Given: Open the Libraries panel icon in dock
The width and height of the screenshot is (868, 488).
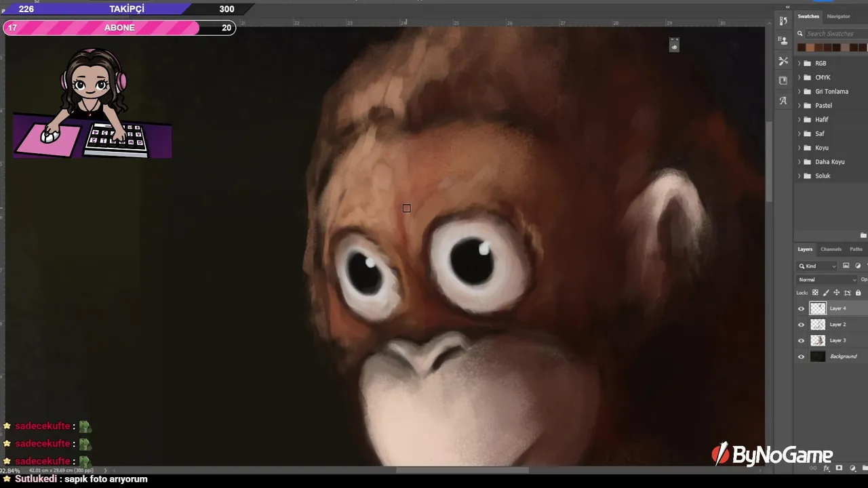Looking at the screenshot, I should 783,80.
